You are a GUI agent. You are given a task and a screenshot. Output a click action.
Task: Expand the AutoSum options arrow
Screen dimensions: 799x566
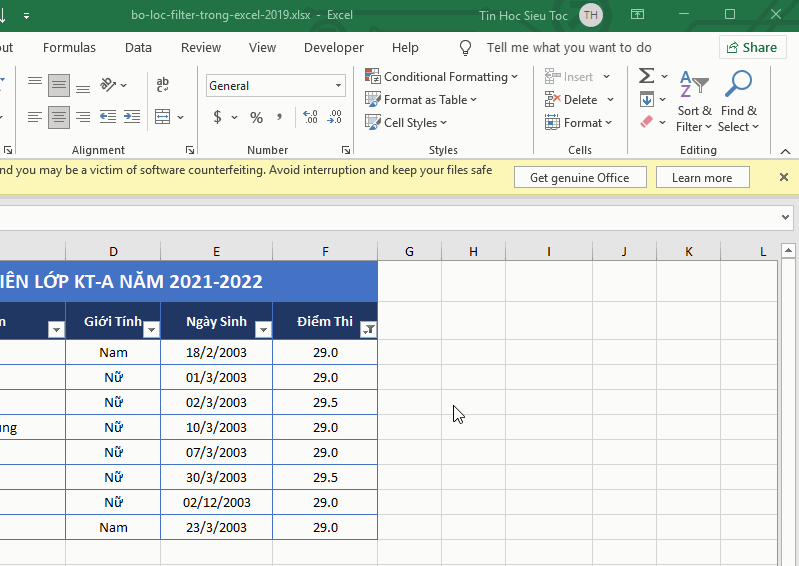(664, 76)
